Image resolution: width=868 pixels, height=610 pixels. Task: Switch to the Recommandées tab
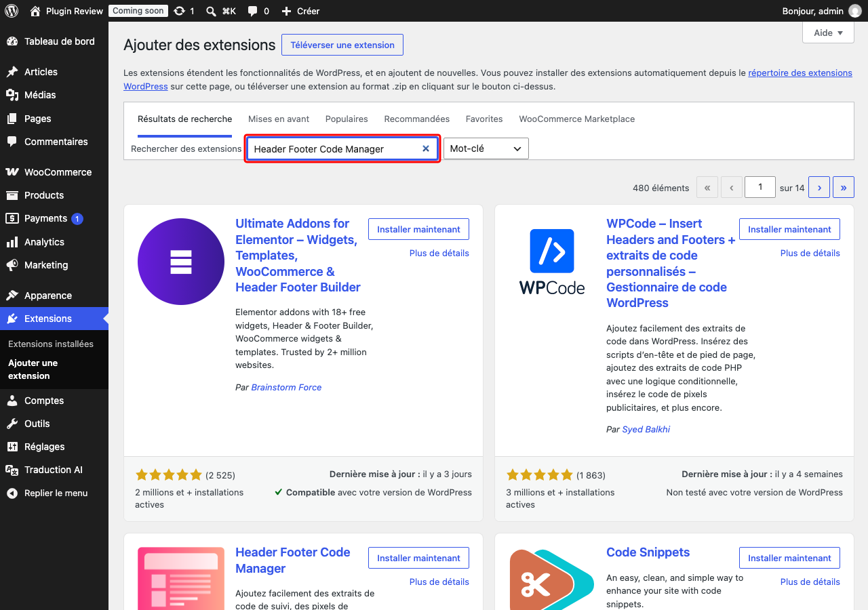(417, 119)
